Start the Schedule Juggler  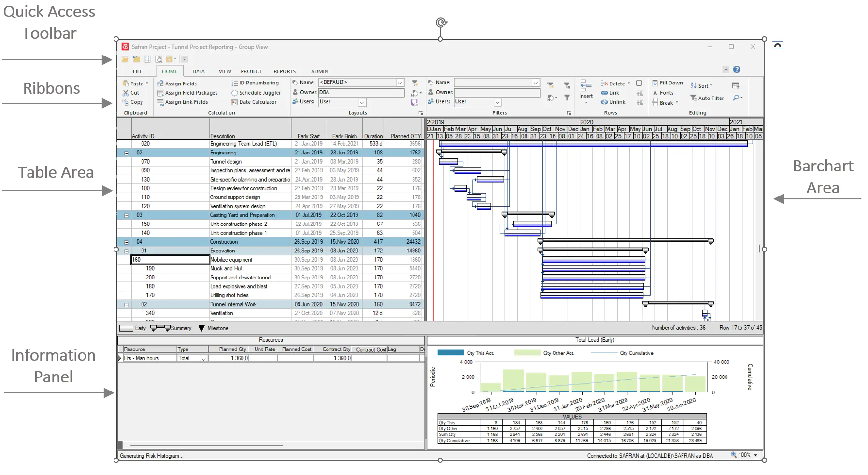[256, 93]
